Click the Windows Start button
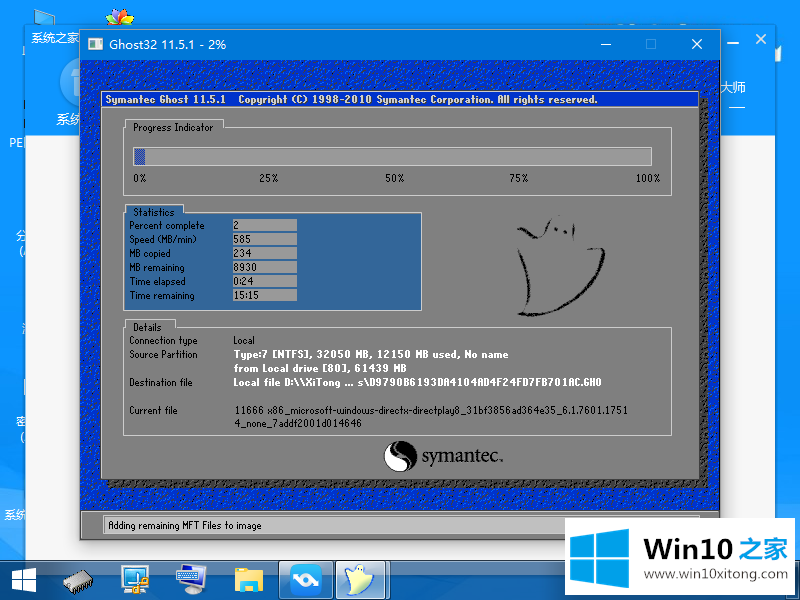Image resolution: width=800 pixels, height=600 pixels. coord(23,581)
